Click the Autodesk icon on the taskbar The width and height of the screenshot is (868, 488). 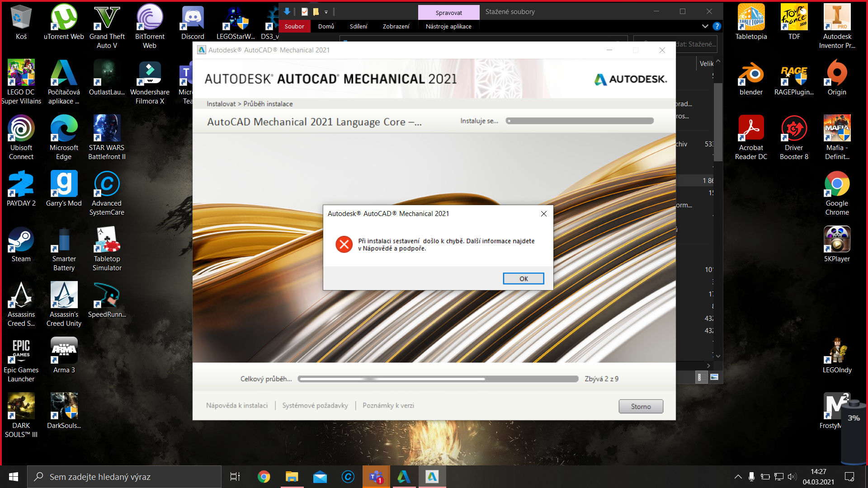404,476
